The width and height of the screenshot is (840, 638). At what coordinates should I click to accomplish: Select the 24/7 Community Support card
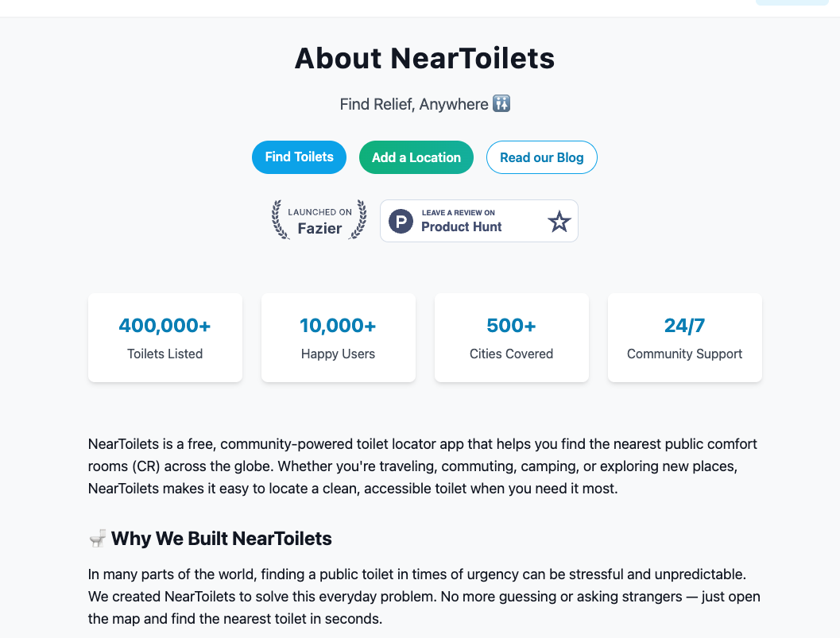pyautogui.click(x=685, y=338)
